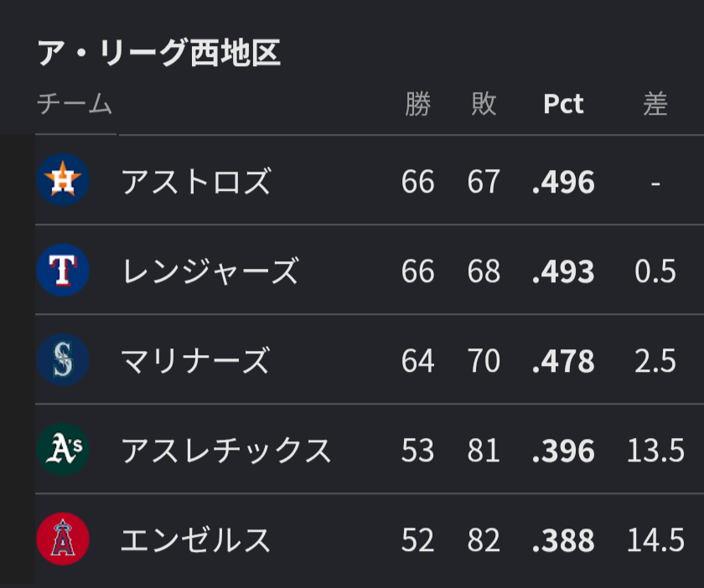Click the Texas Rangers team logo

point(63,270)
